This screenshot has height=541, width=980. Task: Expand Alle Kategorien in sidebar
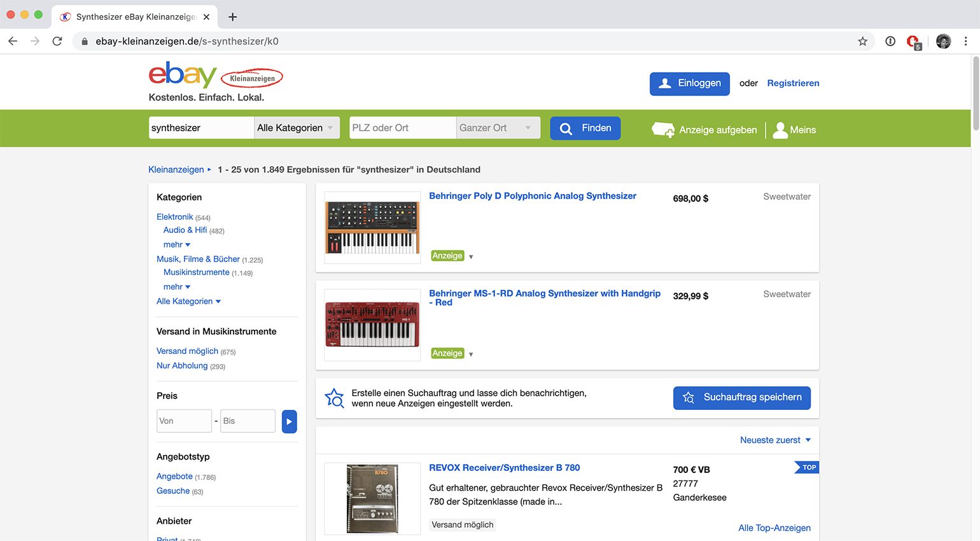(x=188, y=301)
